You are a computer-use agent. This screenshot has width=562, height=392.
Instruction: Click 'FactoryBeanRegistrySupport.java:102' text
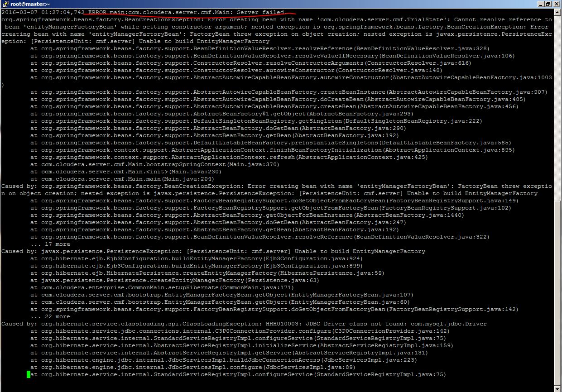pyautogui.click(x=445, y=208)
